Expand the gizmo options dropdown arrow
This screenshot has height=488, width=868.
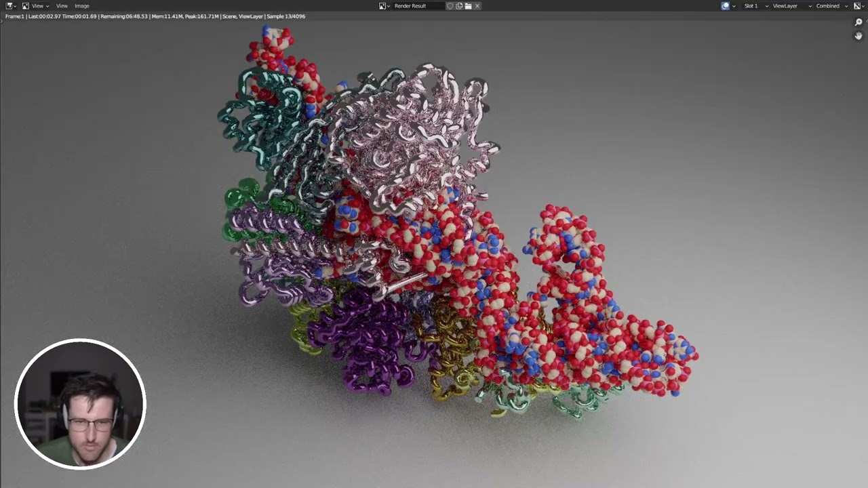pos(734,5)
